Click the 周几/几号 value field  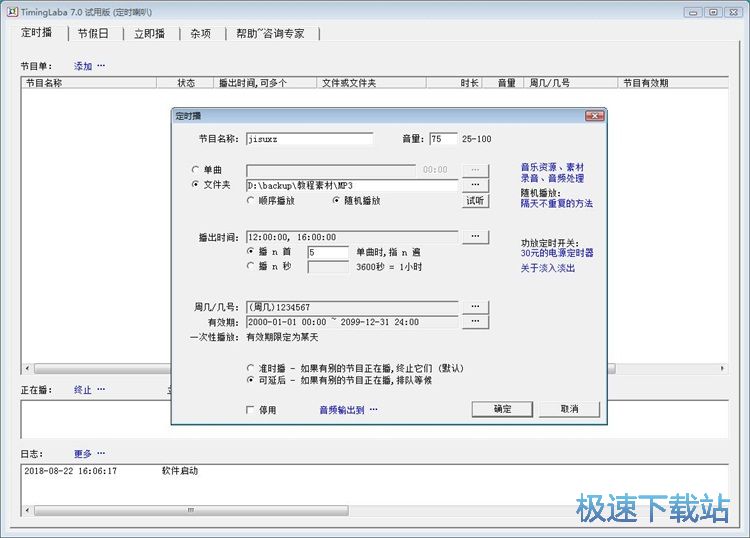[x=352, y=307]
